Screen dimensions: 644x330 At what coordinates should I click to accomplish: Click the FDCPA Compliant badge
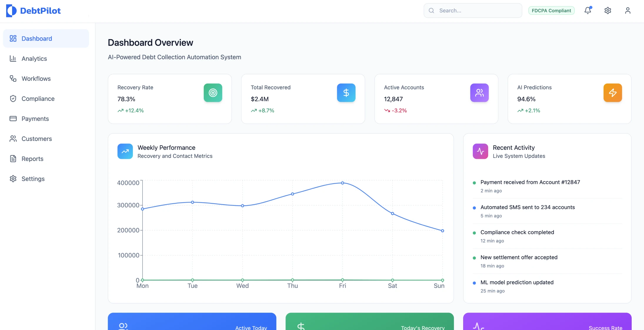click(x=551, y=11)
